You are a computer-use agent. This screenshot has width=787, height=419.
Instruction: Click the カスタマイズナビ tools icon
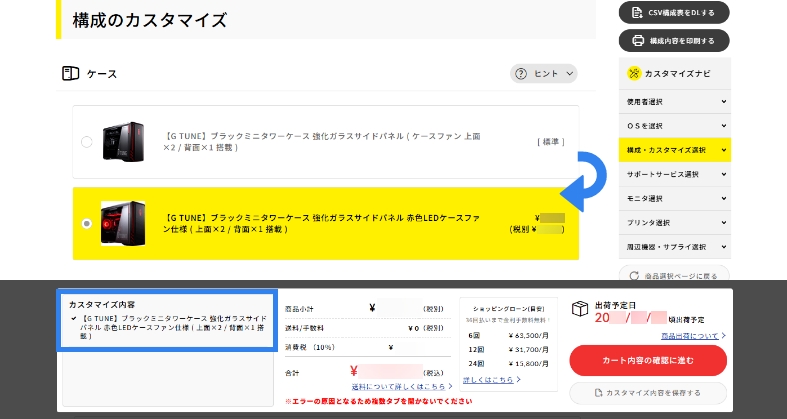[x=634, y=73]
